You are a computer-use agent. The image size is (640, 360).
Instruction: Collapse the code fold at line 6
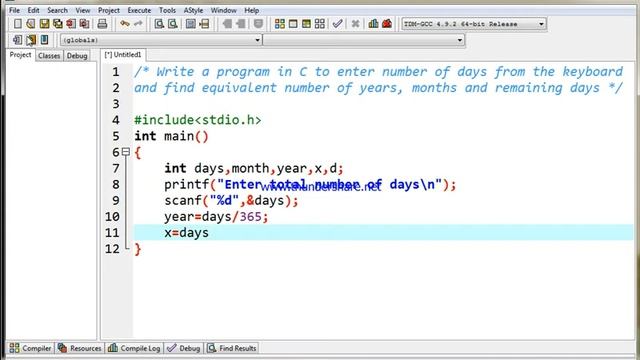(126, 152)
